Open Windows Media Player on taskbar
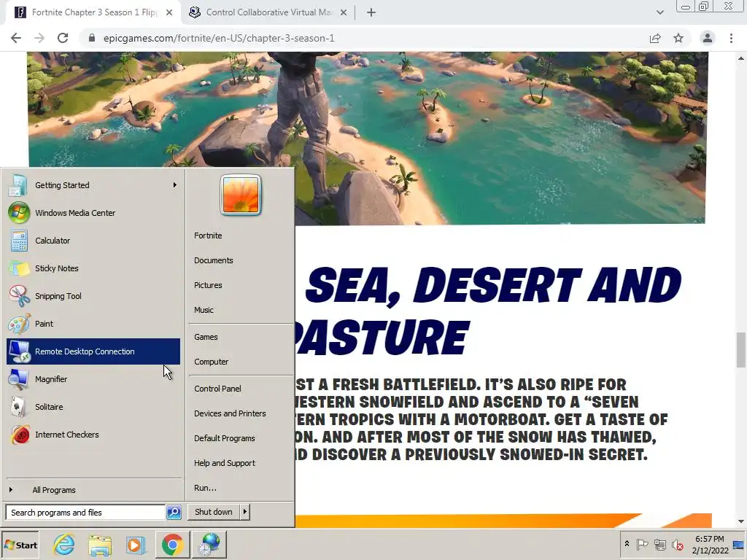 [136, 545]
